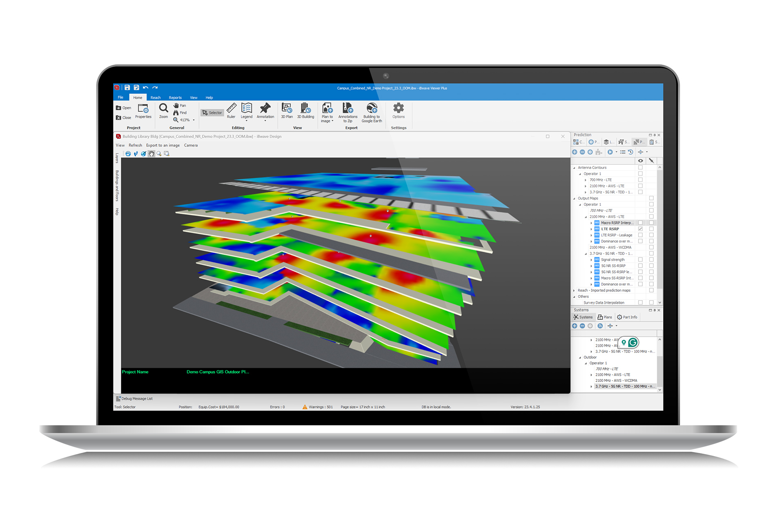Open the Options gear settings
Screen dimensions: 784x532
[399, 111]
